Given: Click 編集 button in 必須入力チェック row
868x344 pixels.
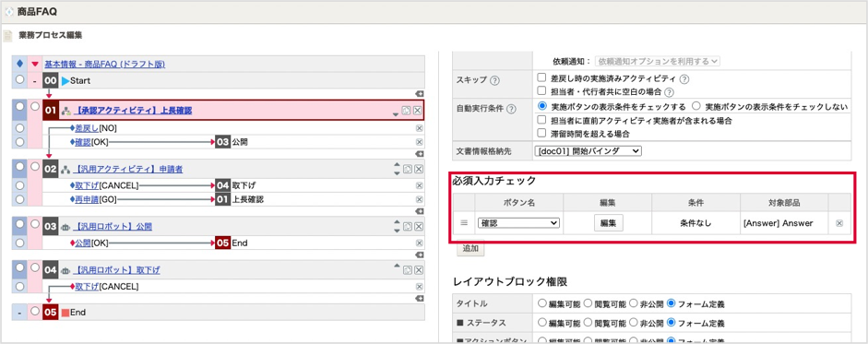Looking at the screenshot, I should click(x=609, y=223).
